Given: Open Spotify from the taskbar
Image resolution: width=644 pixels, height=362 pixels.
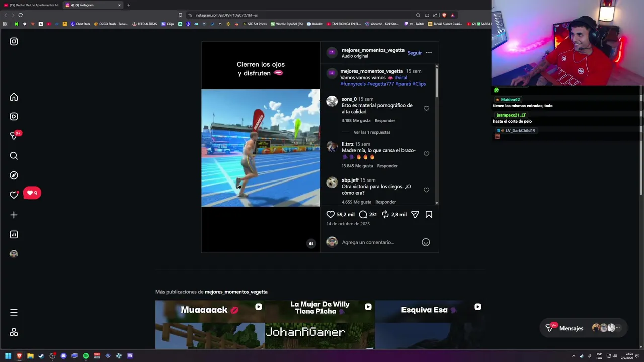Looking at the screenshot, I should tap(86, 356).
